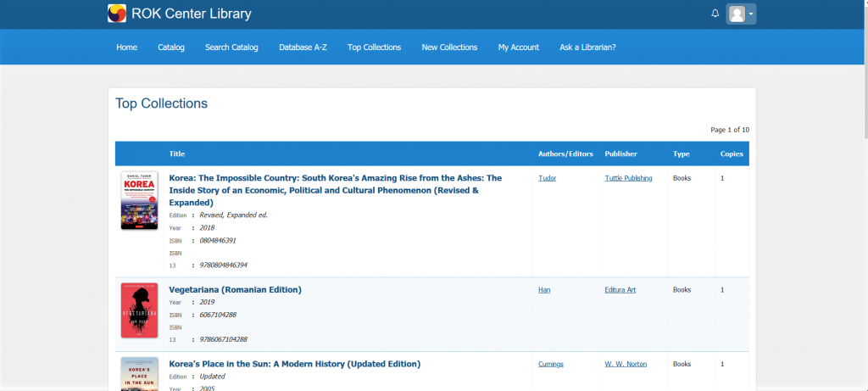
Task: Click author link Han
Action: tap(544, 290)
